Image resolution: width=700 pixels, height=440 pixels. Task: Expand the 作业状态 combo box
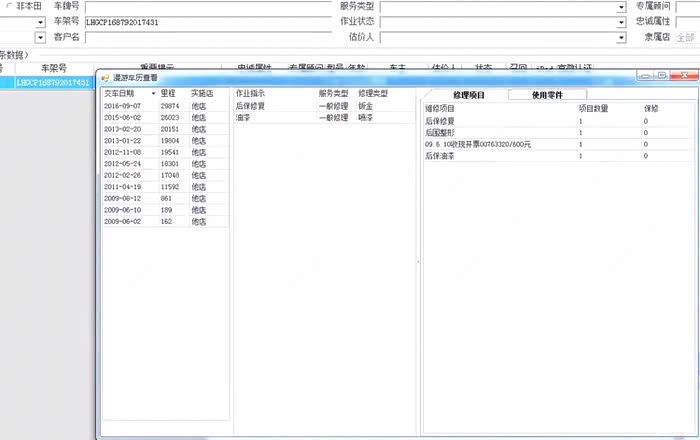pyautogui.click(x=620, y=22)
